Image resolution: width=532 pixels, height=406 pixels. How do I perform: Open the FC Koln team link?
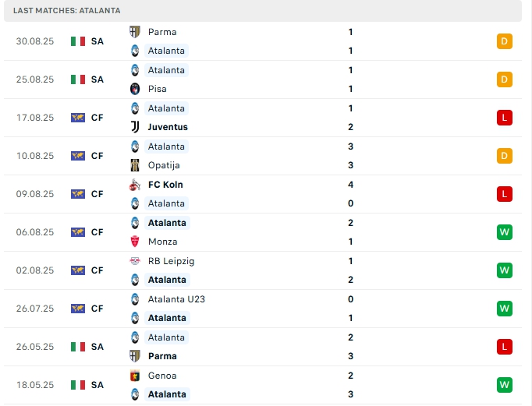coord(165,185)
